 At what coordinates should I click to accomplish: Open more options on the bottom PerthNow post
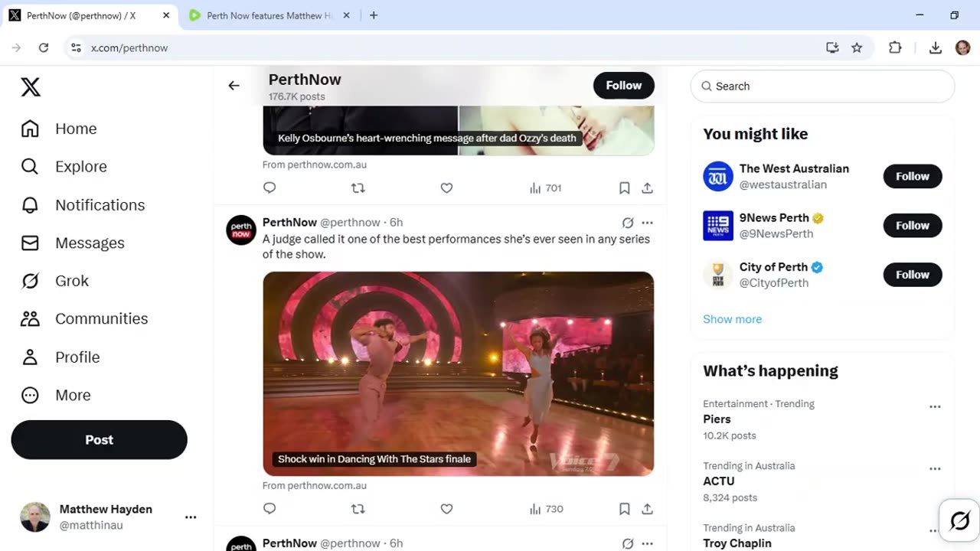point(647,543)
